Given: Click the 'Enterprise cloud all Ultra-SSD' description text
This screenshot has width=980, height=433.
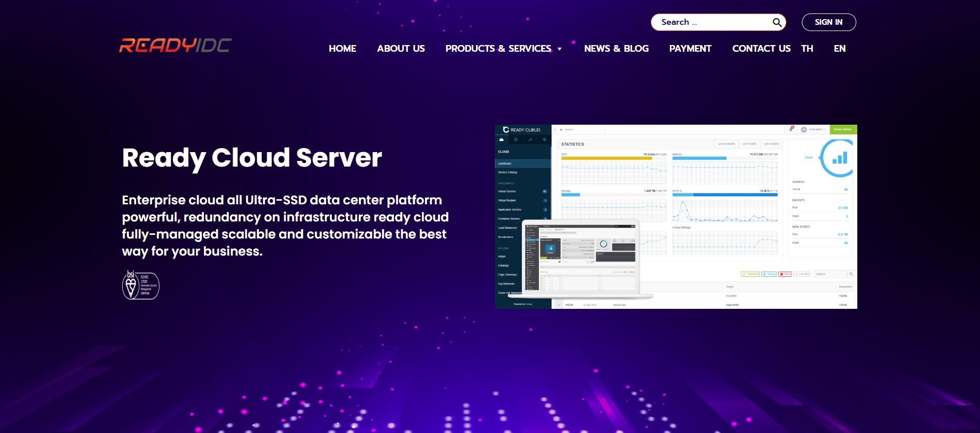Looking at the screenshot, I should pyautogui.click(x=285, y=226).
